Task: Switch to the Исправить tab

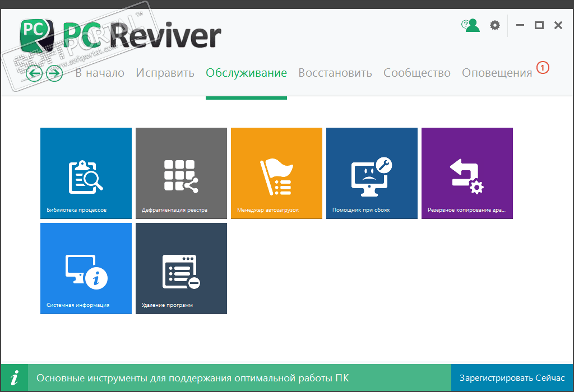Action: [x=165, y=73]
